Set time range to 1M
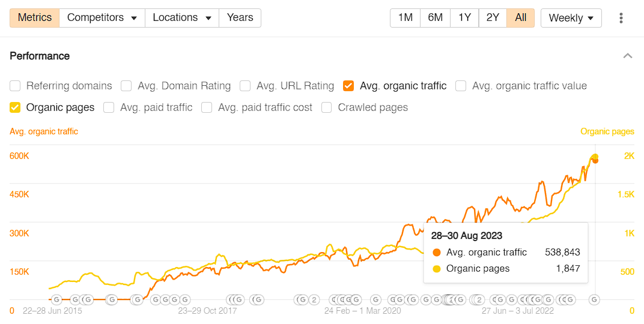 click(405, 17)
